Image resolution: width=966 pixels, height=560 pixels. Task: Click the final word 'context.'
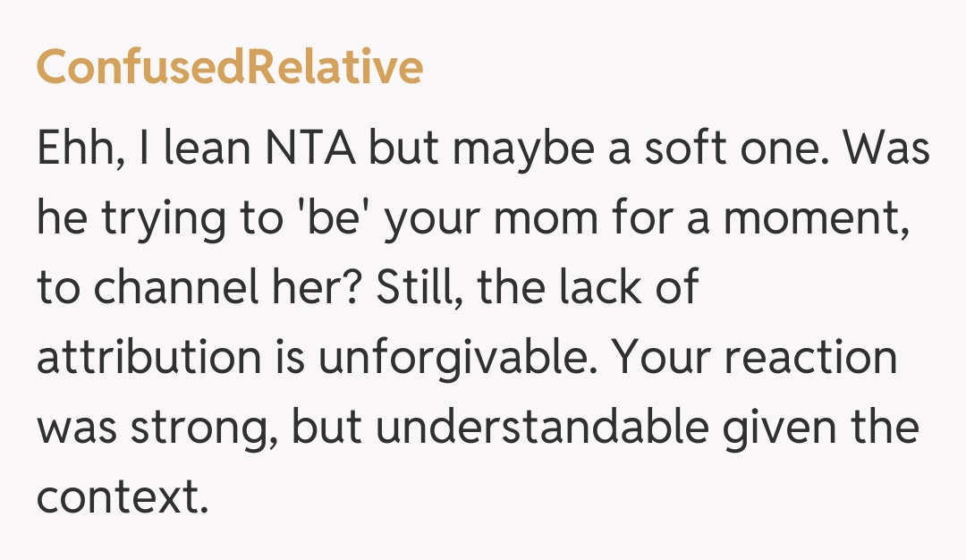(x=122, y=496)
